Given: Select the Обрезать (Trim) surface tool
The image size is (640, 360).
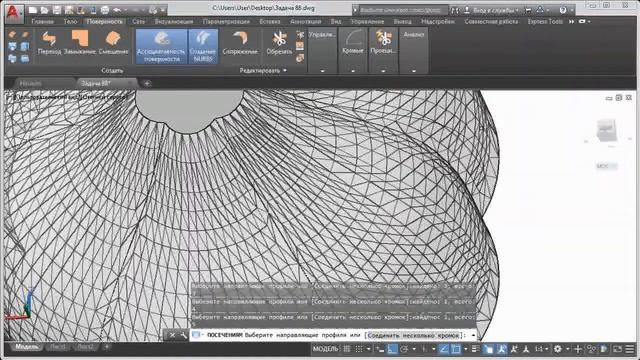Looking at the screenshot, I should coord(279,43).
